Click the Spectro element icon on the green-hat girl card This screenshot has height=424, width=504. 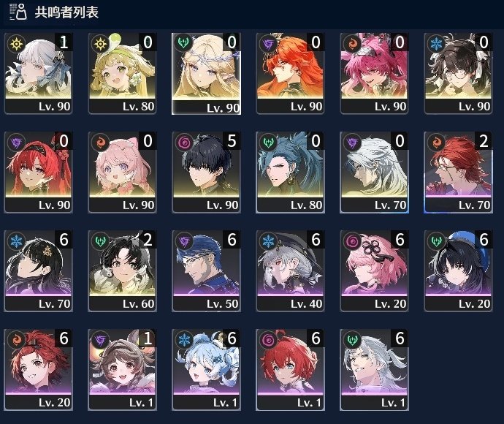(x=100, y=43)
